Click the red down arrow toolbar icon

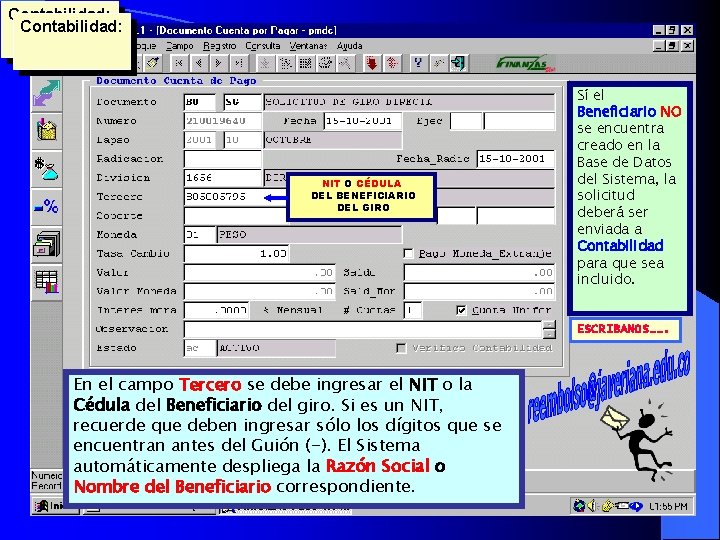pos(372,63)
